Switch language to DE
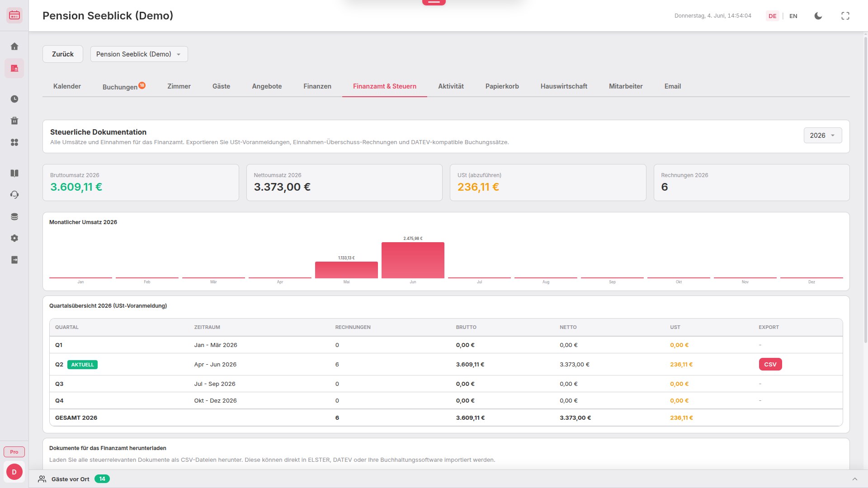The width and height of the screenshot is (868, 488). click(773, 16)
